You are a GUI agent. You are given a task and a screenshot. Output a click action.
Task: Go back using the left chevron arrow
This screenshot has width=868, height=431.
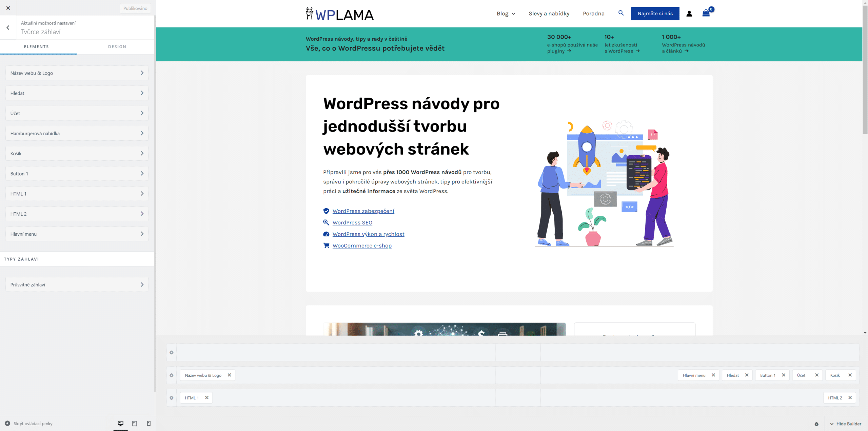tap(8, 27)
